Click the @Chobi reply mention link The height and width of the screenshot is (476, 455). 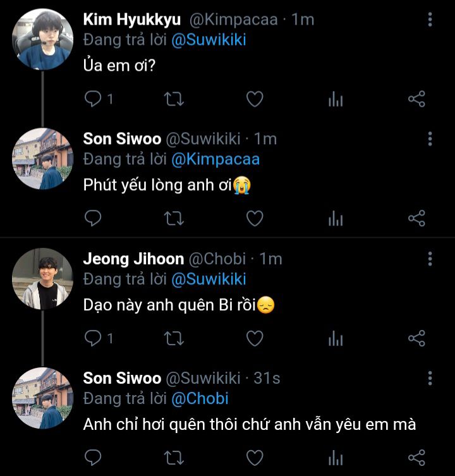200,398
